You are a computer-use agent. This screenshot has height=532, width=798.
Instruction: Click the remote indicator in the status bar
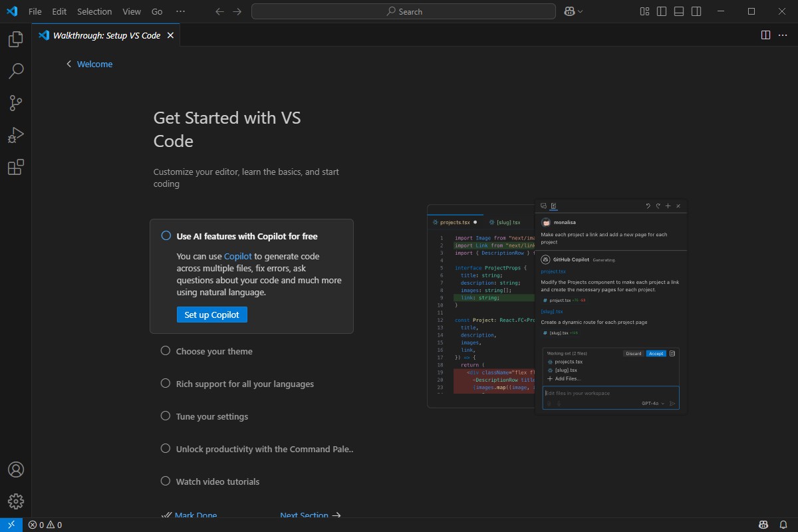click(x=9, y=525)
